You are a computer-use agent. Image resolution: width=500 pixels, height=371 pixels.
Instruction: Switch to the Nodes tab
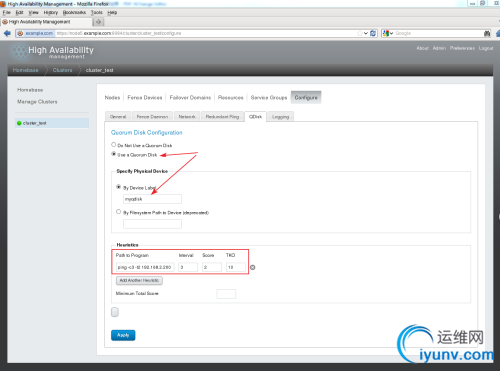(112, 98)
